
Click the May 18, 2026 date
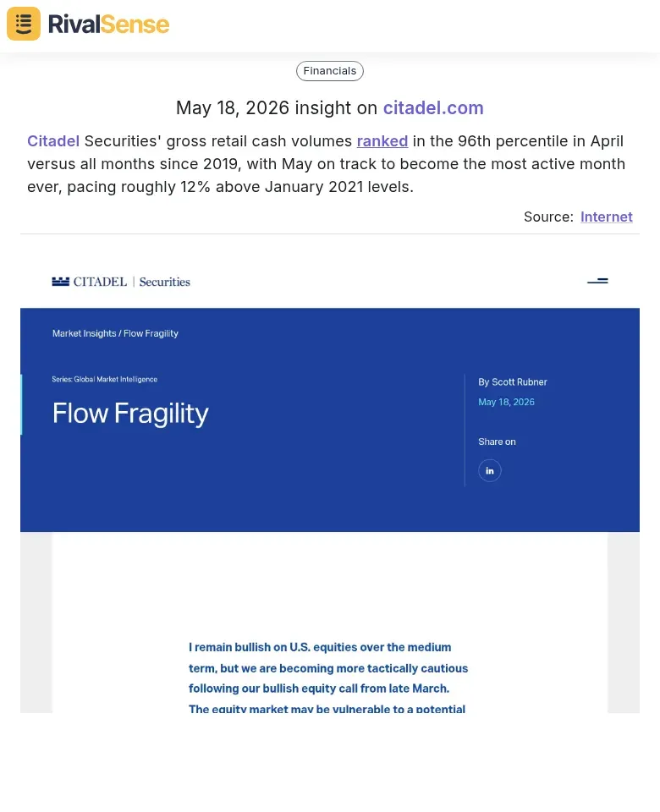(506, 402)
